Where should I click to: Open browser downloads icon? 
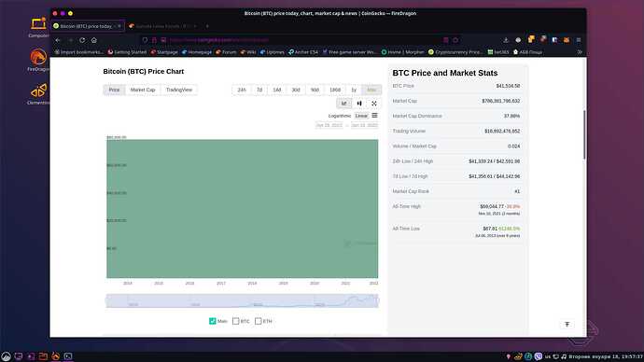pyautogui.click(x=506, y=40)
